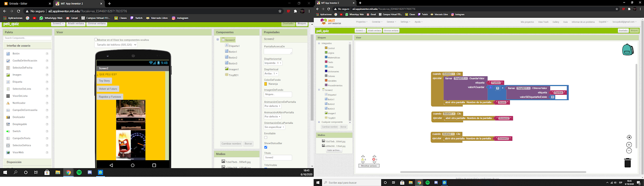Click the MIT App Inventor logo

[331, 22]
